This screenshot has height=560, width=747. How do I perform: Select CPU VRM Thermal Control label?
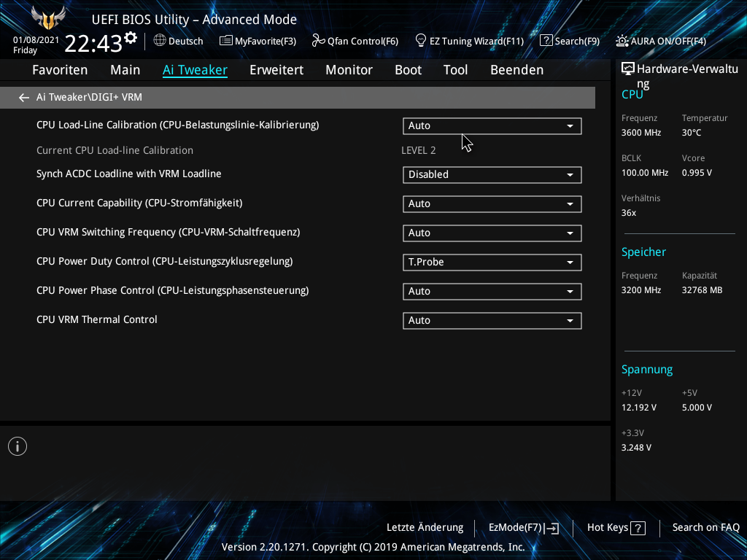click(x=97, y=319)
